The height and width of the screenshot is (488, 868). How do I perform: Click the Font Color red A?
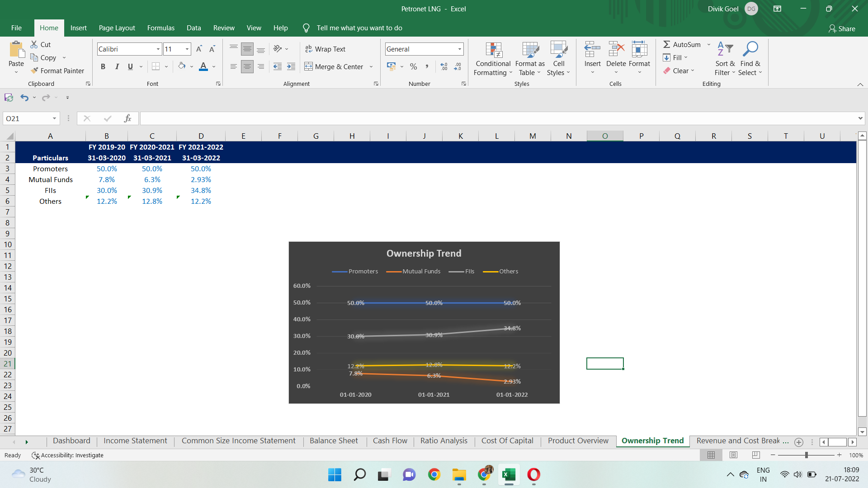click(203, 66)
